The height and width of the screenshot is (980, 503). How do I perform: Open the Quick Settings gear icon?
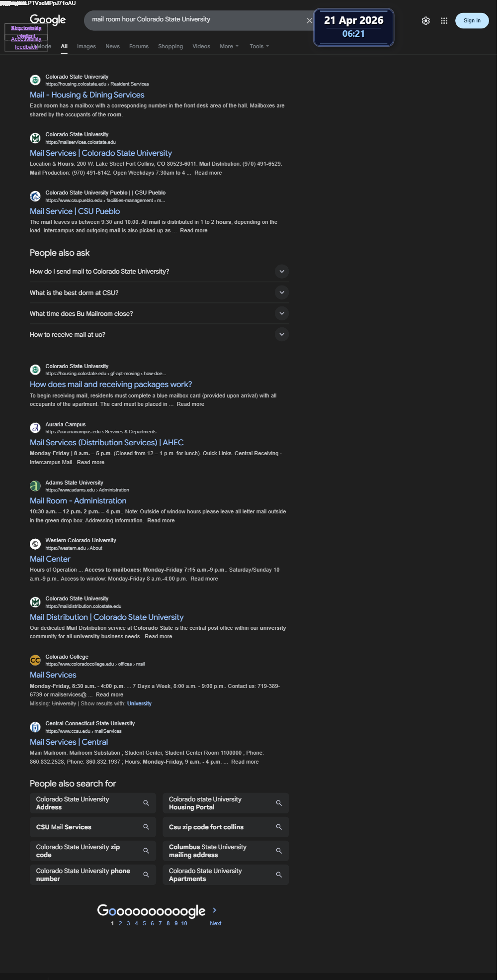tap(425, 20)
